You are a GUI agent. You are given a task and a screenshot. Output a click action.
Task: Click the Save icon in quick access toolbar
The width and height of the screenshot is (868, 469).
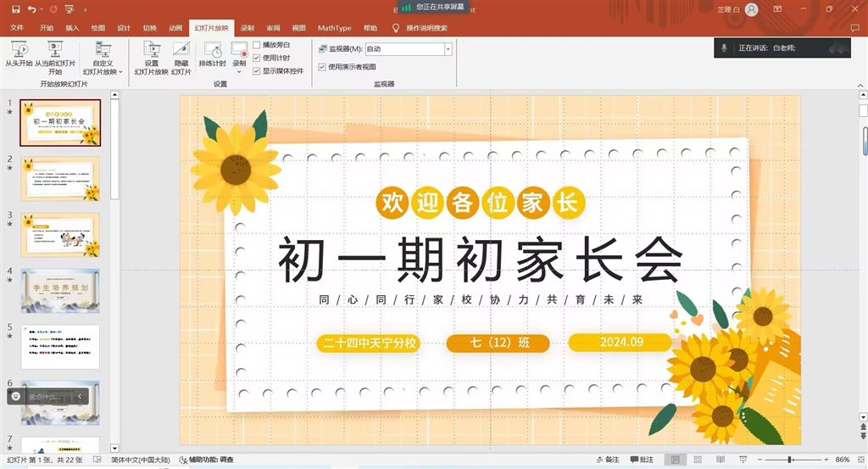[15, 8]
